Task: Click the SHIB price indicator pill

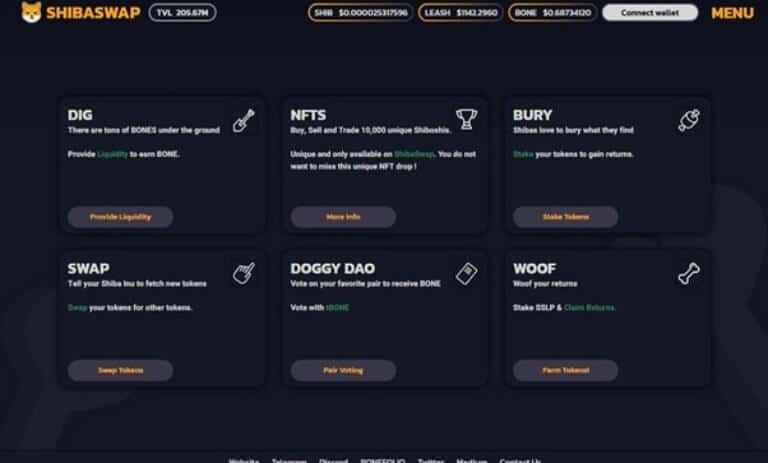Action: (x=360, y=13)
